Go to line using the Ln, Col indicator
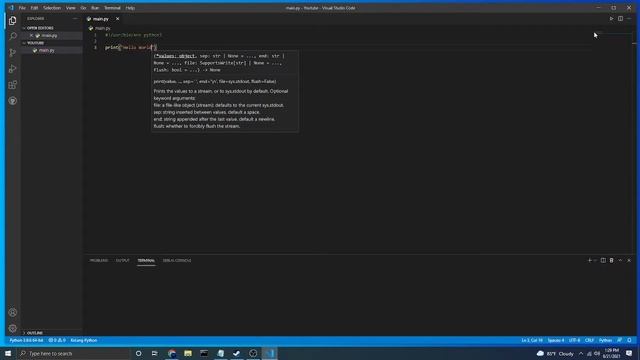 [532, 340]
